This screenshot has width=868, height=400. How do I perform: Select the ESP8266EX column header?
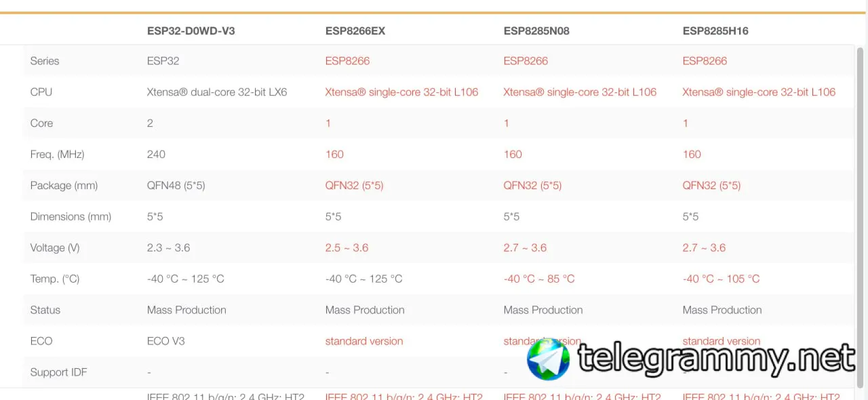point(355,31)
